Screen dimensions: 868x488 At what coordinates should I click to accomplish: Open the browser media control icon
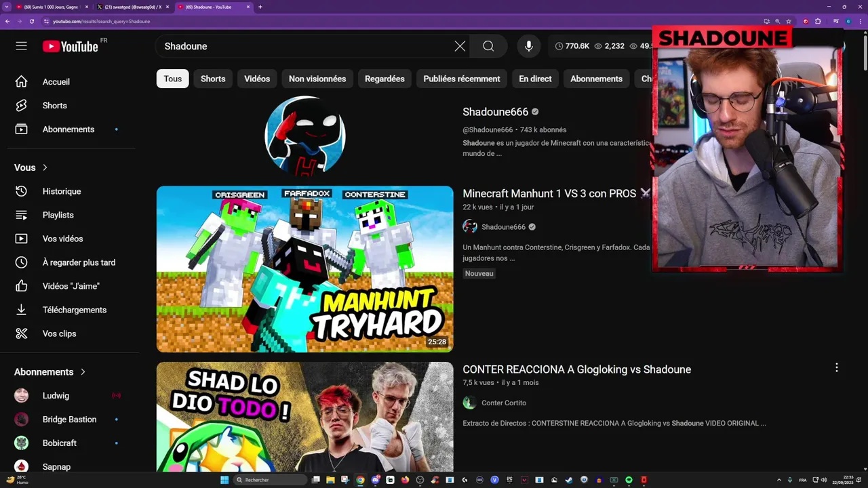(836, 21)
